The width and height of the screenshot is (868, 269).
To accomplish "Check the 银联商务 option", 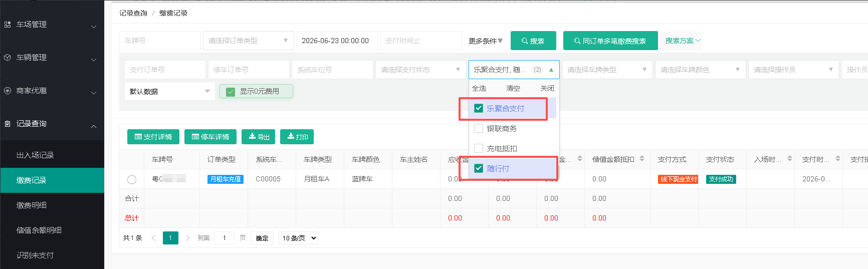I will pyautogui.click(x=479, y=128).
